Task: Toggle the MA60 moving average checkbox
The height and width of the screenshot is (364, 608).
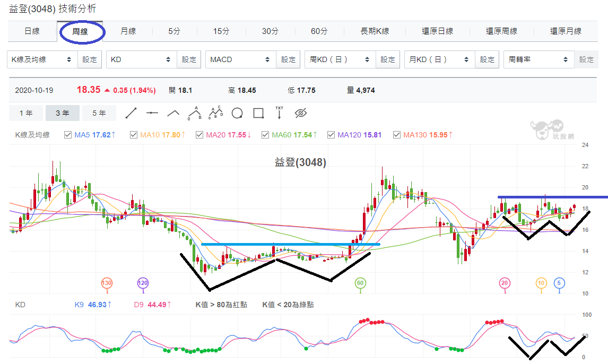Action: pos(265,135)
